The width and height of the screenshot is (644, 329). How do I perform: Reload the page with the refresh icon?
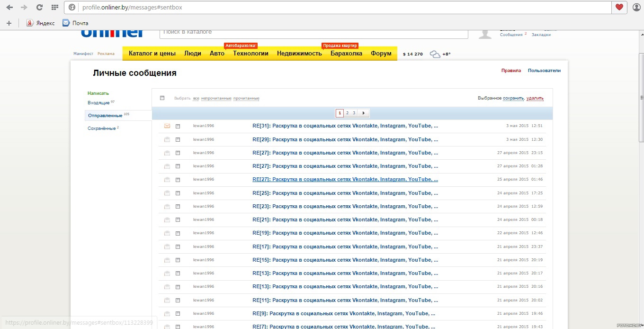pyautogui.click(x=39, y=8)
